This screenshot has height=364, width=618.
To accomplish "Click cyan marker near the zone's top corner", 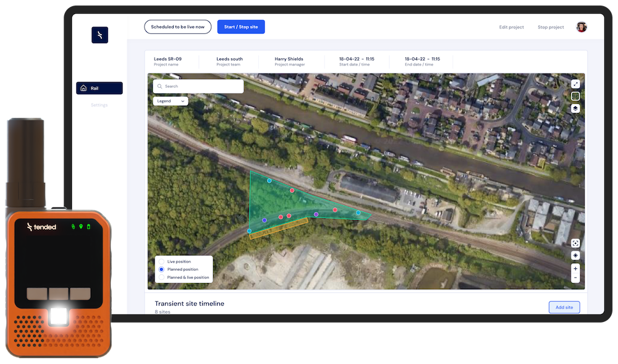I will point(269,181).
